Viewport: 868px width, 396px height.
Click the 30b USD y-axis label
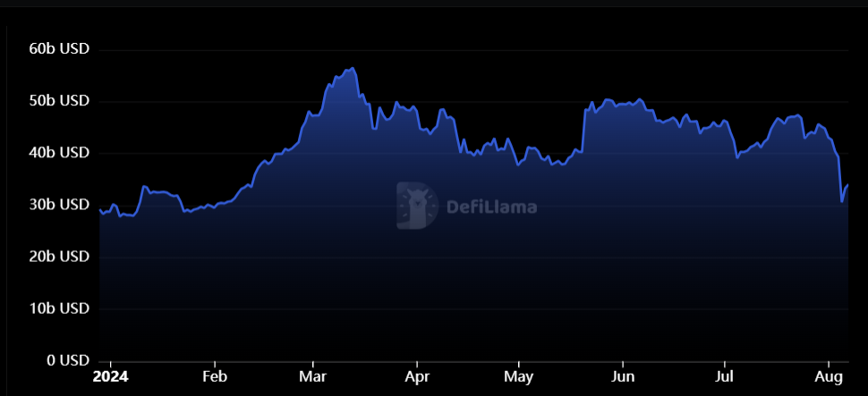click(x=59, y=205)
